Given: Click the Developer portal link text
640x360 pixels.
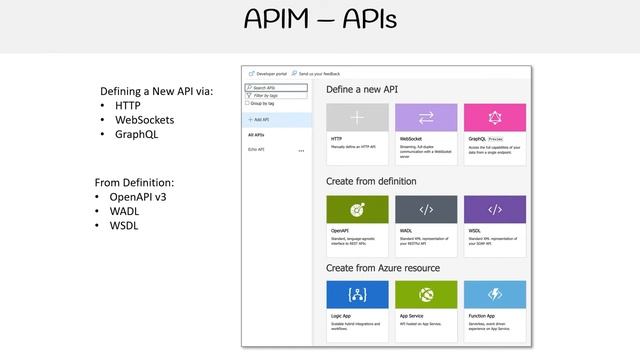Looking at the screenshot, I should pyautogui.click(x=271, y=74).
